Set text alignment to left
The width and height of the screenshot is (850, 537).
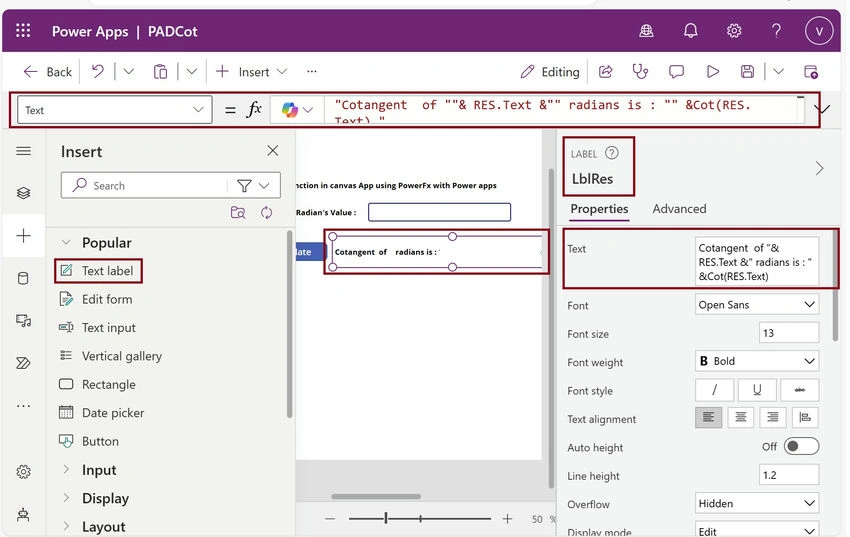(x=709, y=417)
